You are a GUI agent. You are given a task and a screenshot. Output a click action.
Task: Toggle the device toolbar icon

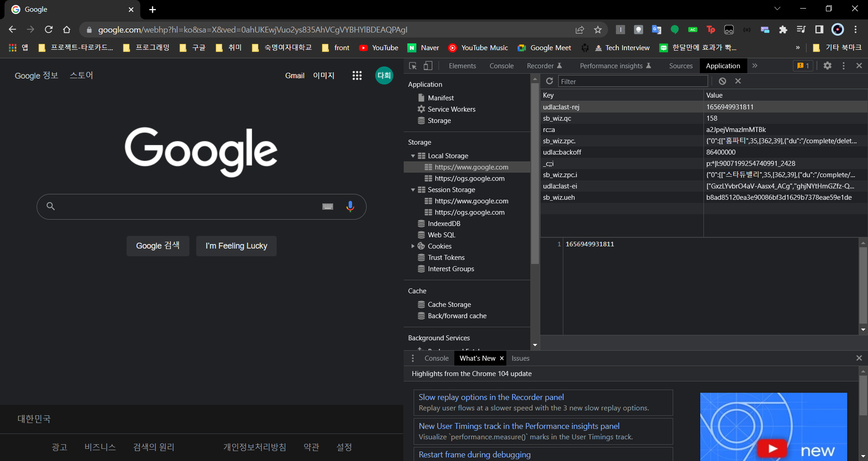tap(428, 66)
